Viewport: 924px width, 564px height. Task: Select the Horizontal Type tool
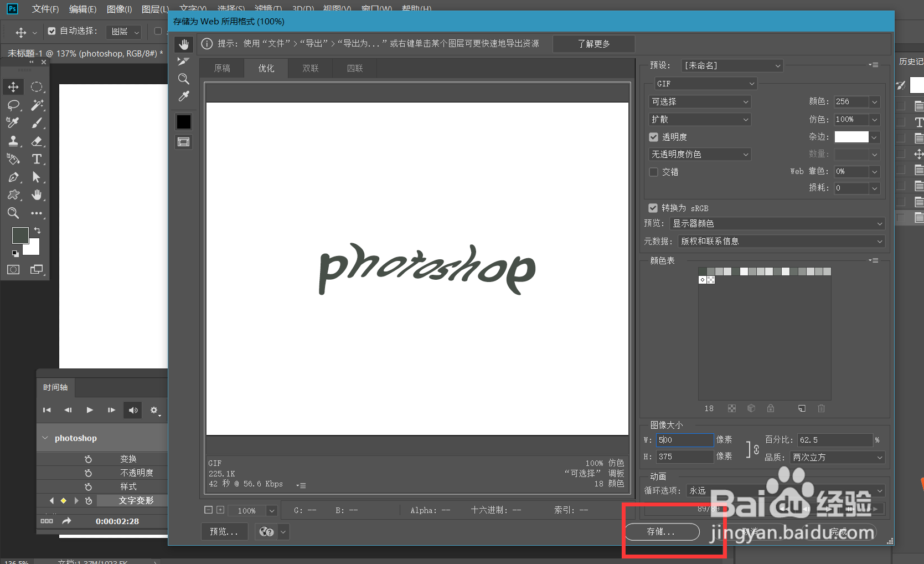click(37, 159)
